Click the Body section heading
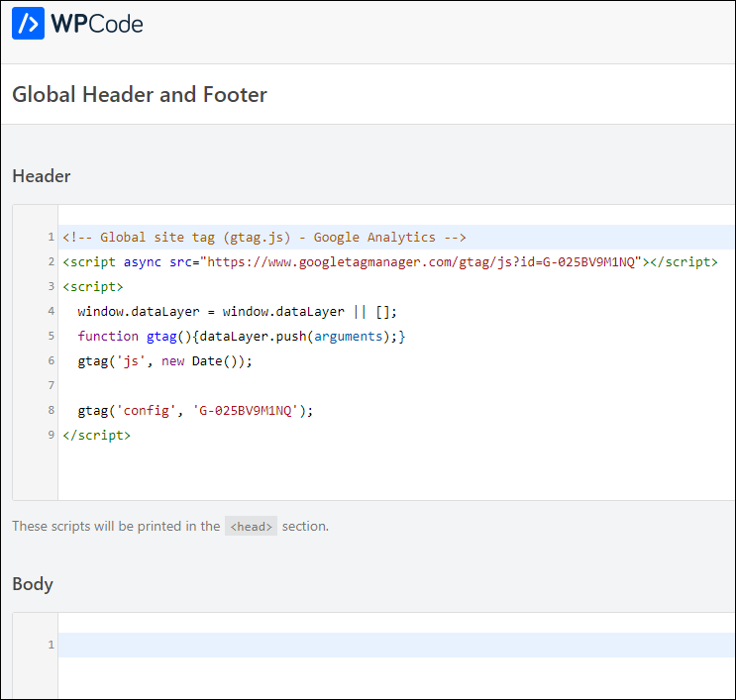The width and height of the screenshot is (736, 700). tap(33, 584)
